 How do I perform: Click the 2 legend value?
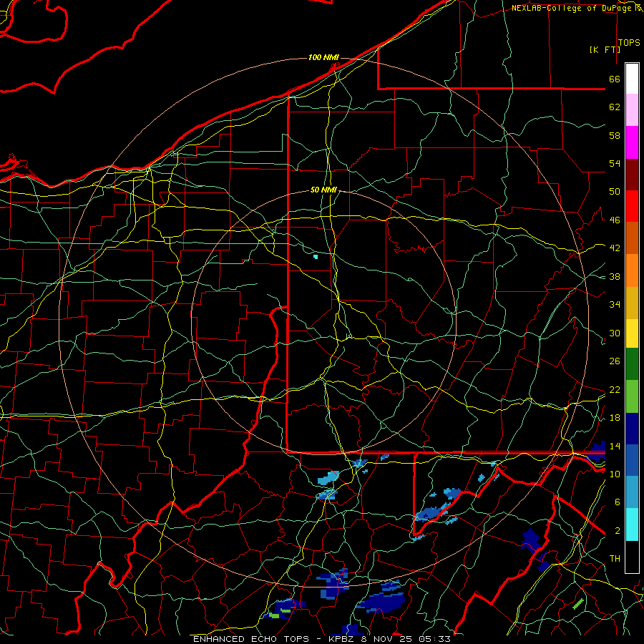coord(617,531)
